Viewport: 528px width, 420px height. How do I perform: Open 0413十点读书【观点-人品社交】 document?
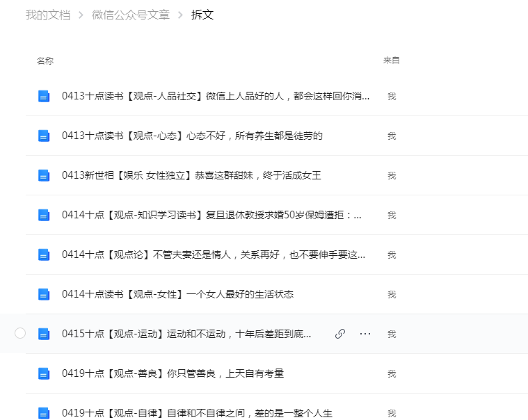click(216, 96)
